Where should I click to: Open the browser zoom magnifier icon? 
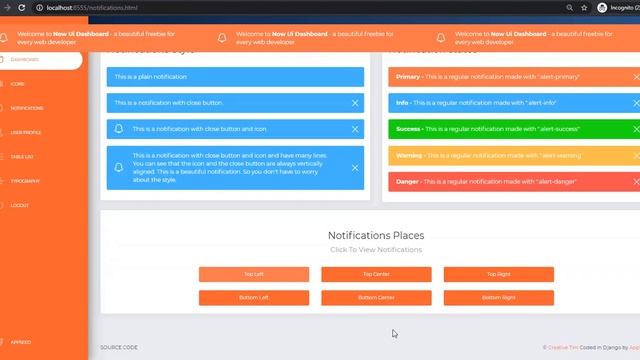pos(569,7)
